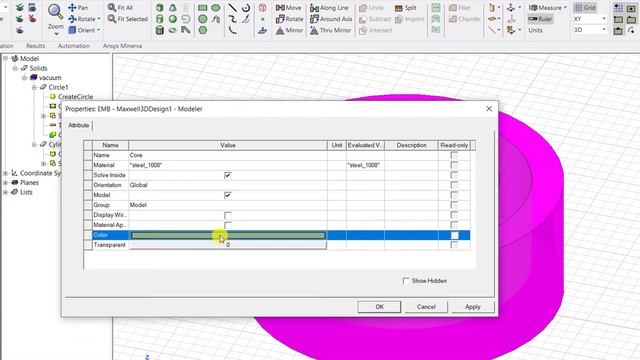Confirm properties with OK button

coord(379,307)
